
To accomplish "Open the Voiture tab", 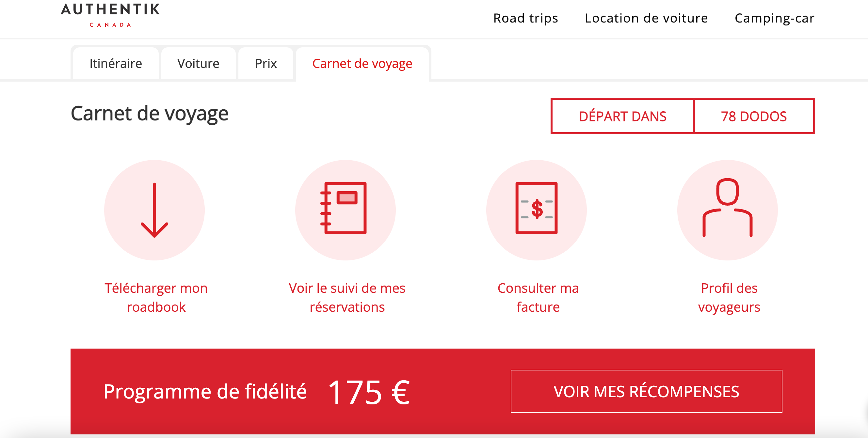I will point(198,64).
